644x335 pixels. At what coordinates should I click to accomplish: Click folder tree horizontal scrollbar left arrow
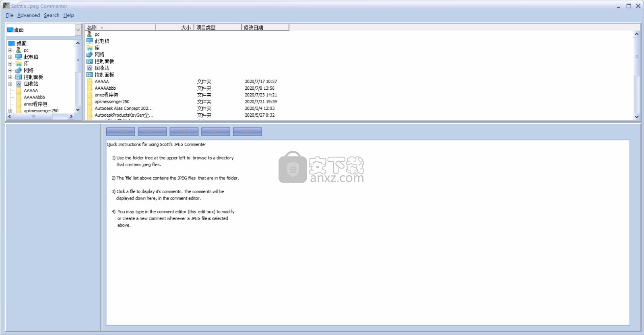[10, 117]
